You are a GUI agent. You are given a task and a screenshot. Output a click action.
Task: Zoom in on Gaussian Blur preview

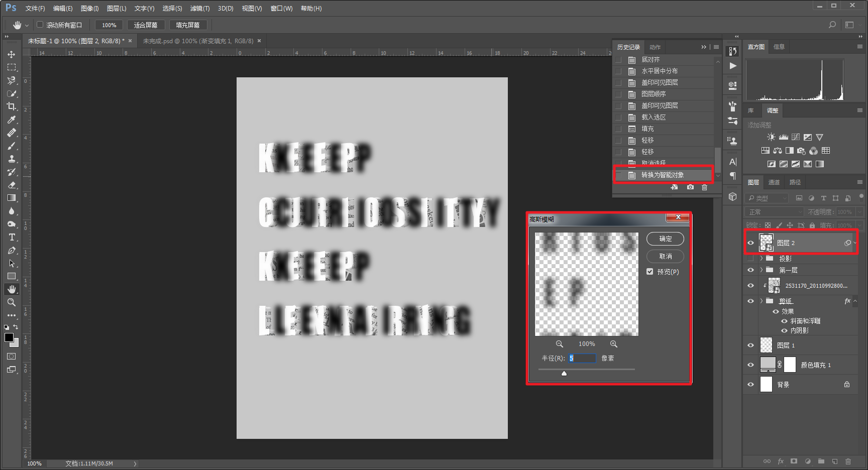pyautogui.click(x=614, y=344)
